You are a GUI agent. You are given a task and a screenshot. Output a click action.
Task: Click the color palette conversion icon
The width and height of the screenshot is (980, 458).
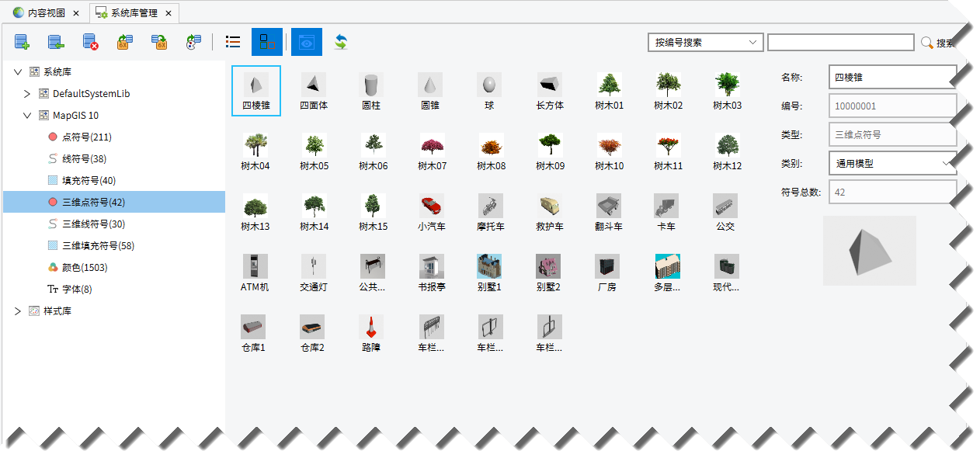coord(193,42)
